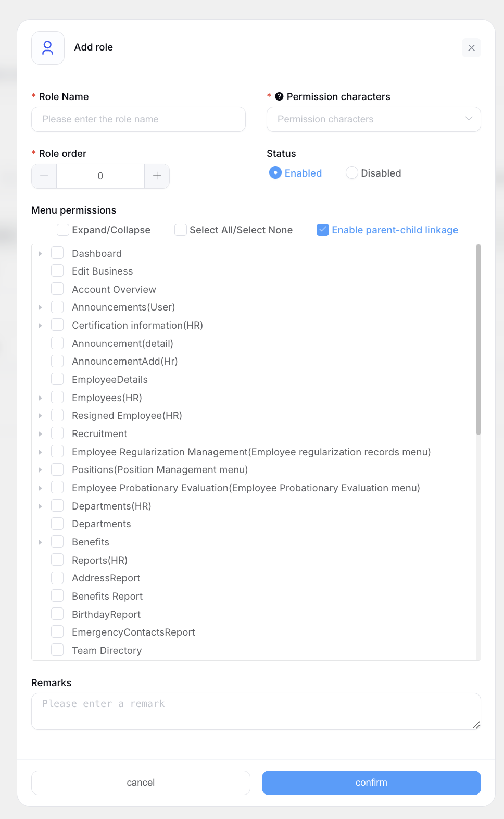
Task: Decrease role order with minus button
Action: coord(44,176)
